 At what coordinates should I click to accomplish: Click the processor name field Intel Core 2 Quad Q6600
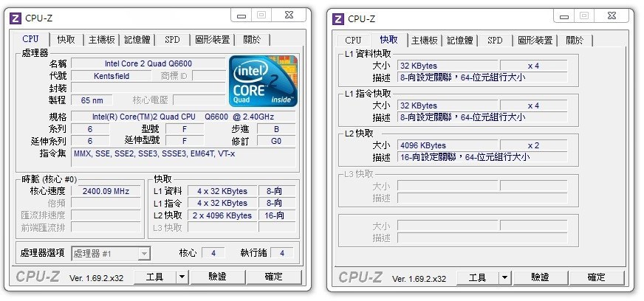[148, 63]
